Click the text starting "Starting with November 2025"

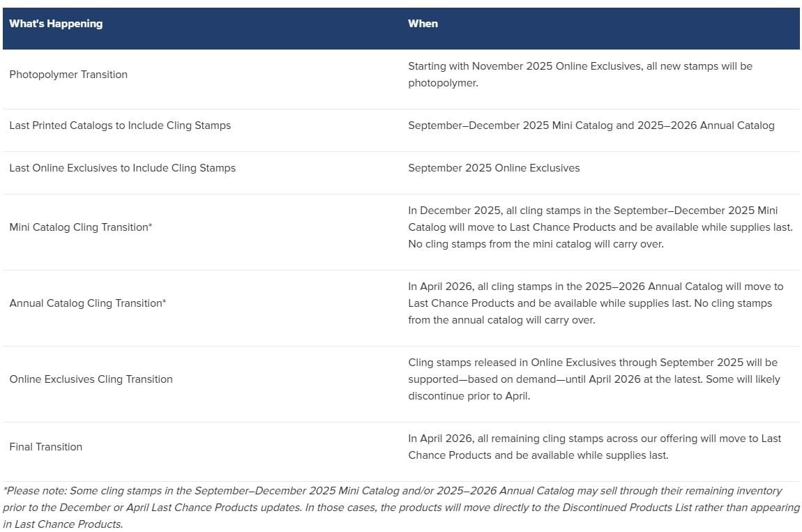[580, 75]
